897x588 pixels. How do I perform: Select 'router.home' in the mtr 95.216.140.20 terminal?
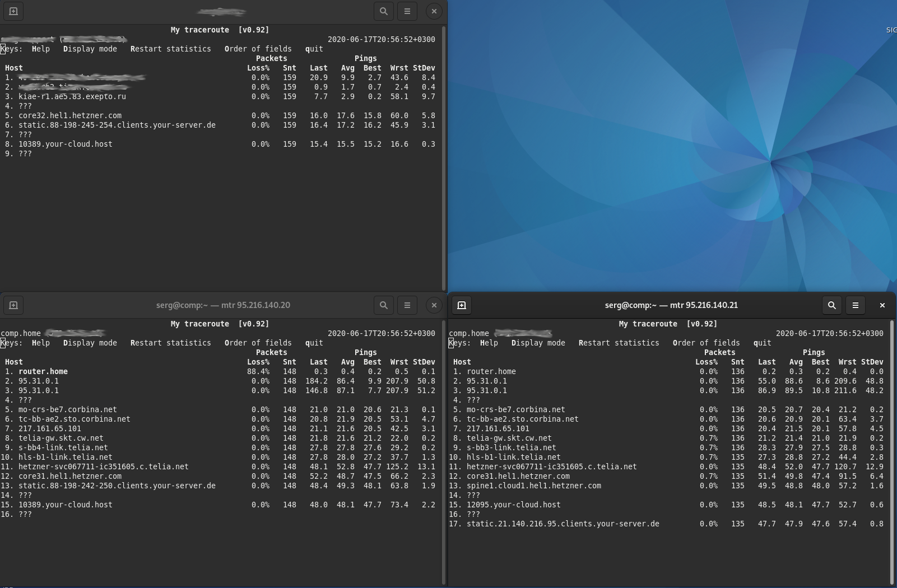coord(43,371)
